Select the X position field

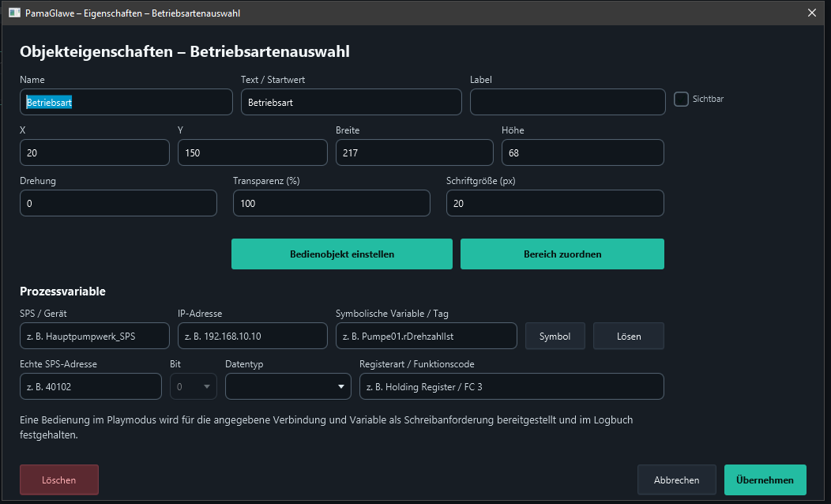pyautogui.click(x=94, y=152)
